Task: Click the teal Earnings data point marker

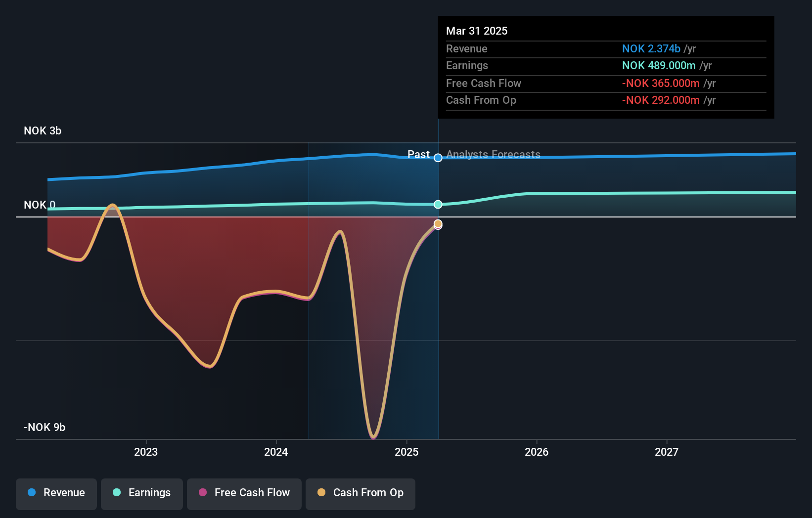Action: [438, 204]
